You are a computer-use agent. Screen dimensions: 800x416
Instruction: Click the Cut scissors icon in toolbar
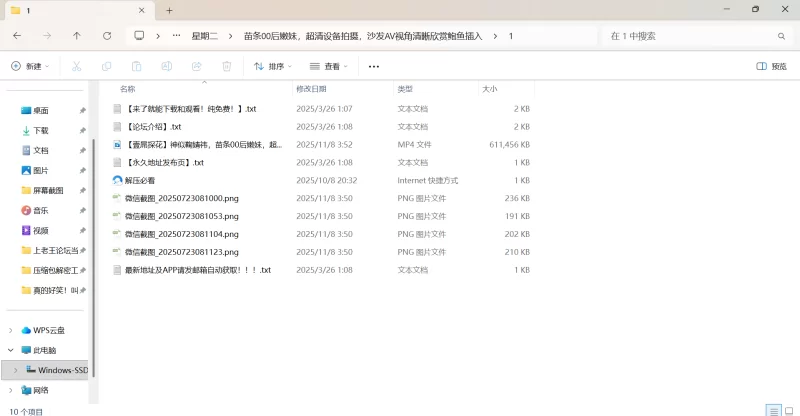(x=76, y=66)
